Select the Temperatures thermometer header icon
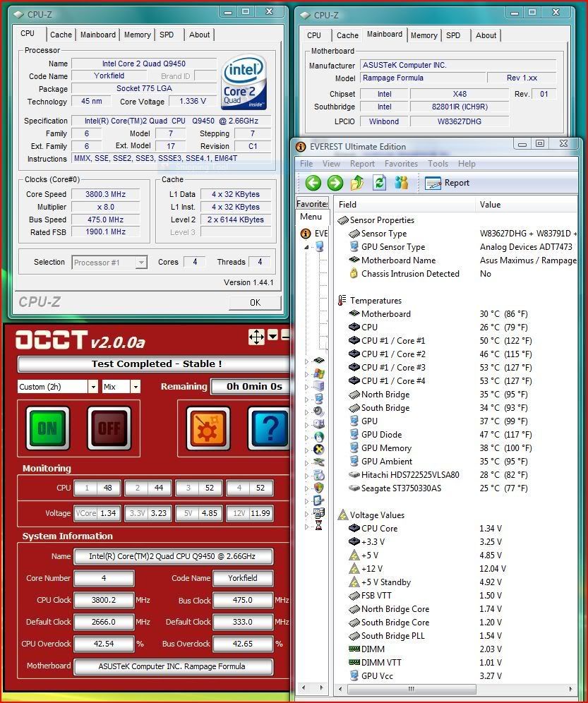The width and height of the screenshot is (588, 703). (x=342, y=301)
